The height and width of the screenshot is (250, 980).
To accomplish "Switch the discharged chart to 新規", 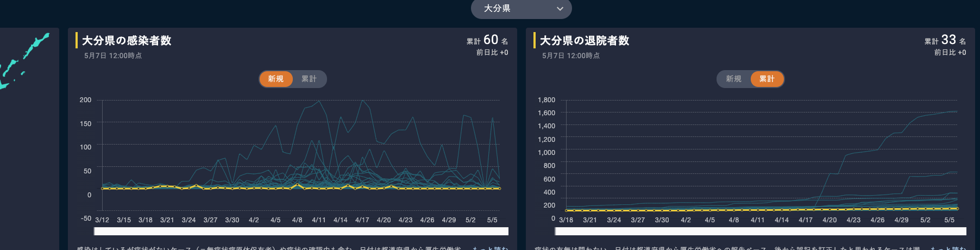I will click(x=733, y=79).
